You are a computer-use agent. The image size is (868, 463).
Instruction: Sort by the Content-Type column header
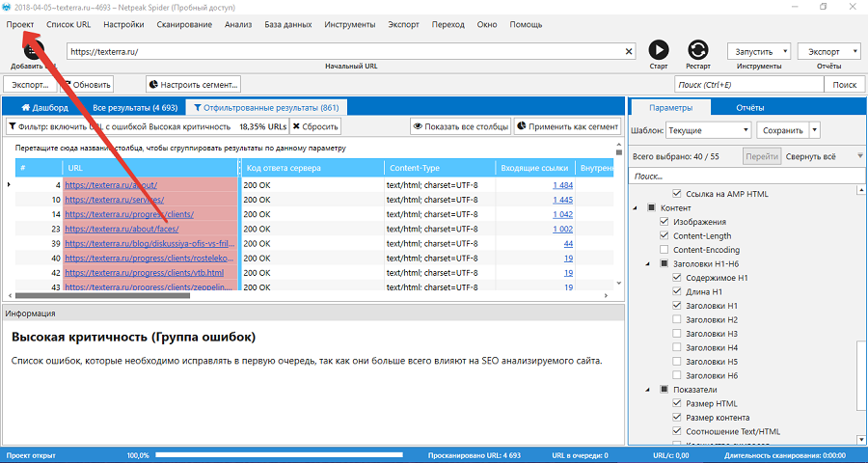pos(440,168)
